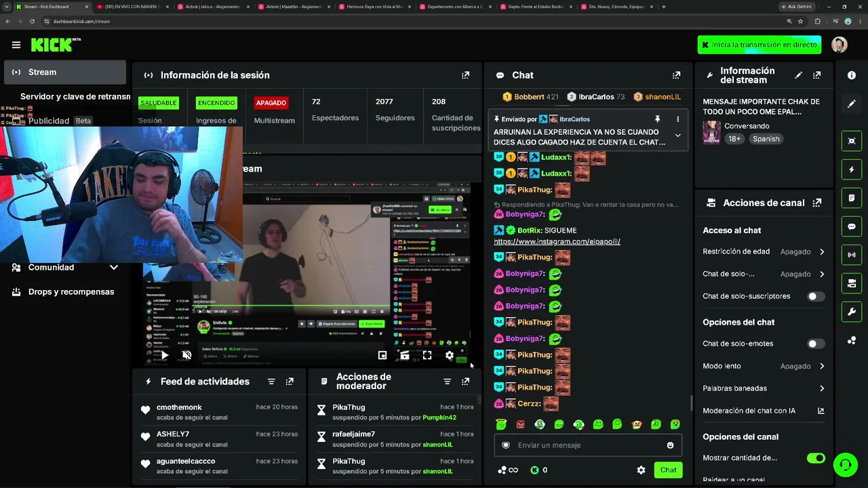Click the 18+ stream tag
The image size is (868, 488).
coord(734,139)
